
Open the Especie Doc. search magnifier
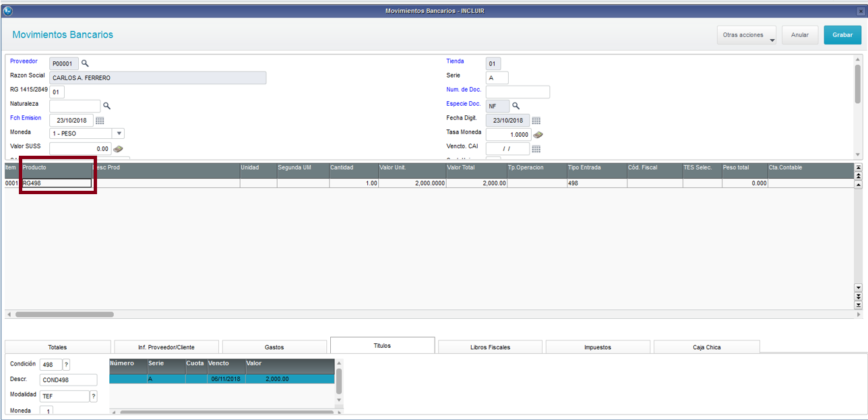[x=516, y=106]
